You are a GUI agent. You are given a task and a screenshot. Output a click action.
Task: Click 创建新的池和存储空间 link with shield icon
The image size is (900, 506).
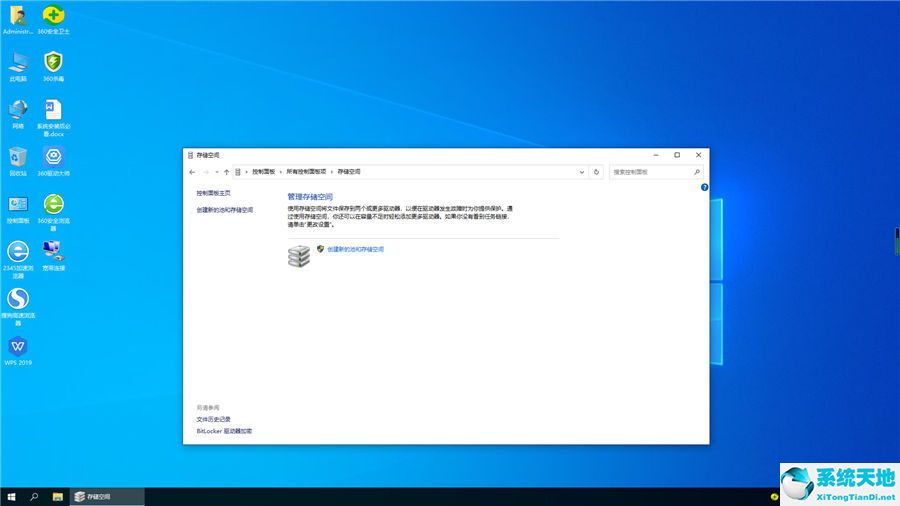point(355,249)
